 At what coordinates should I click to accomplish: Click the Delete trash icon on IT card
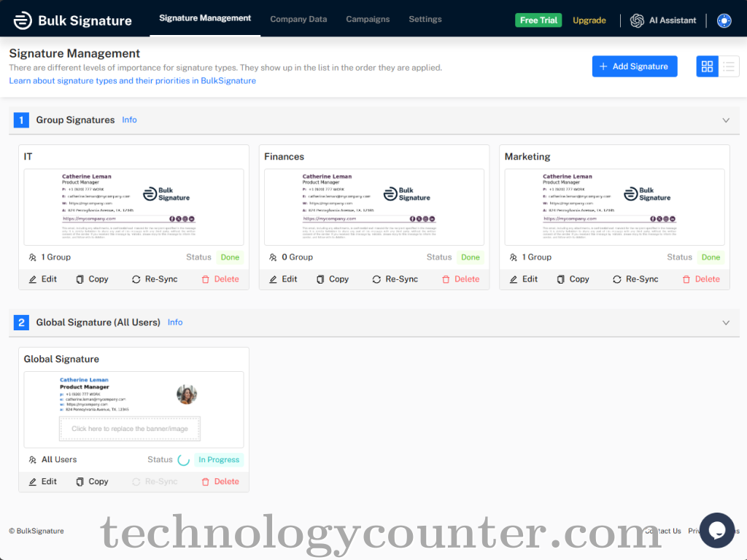[x=205, y=279]
